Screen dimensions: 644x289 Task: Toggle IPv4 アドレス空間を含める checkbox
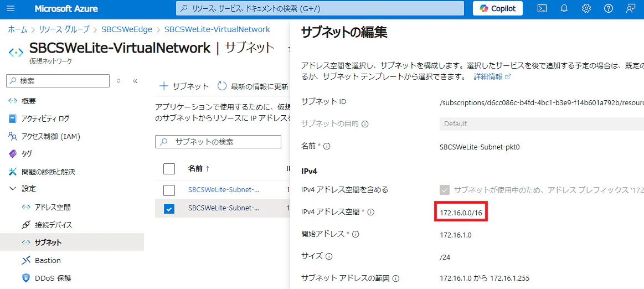pos(445,190)
